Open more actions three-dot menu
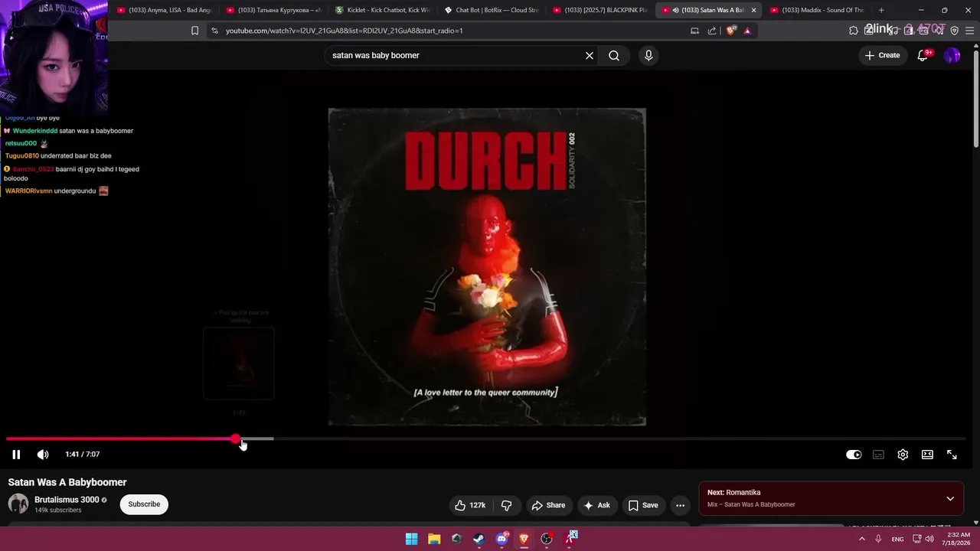Screen dimensions: 980x551 680,505
